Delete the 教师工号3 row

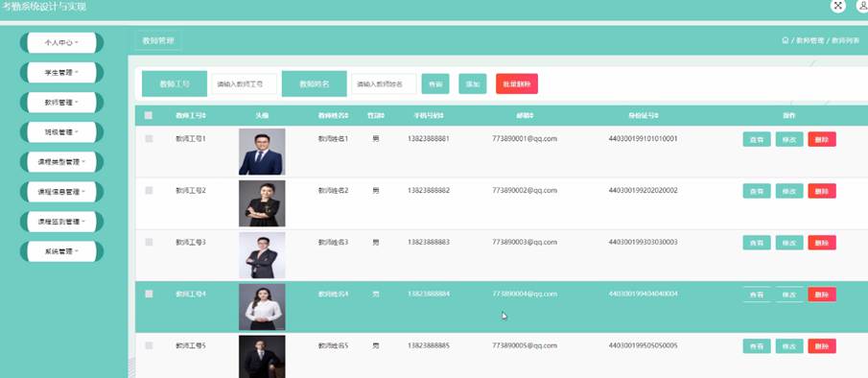click(x=822, y=243)
